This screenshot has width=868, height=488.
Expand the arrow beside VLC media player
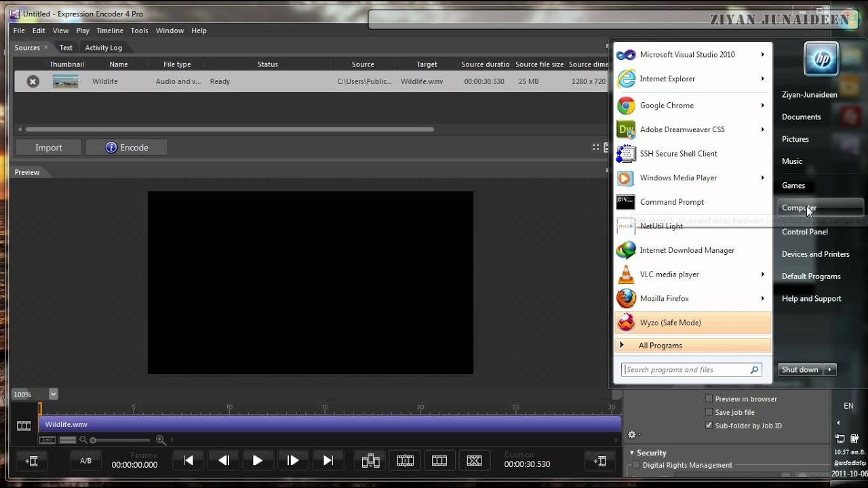tap(762, 274)
